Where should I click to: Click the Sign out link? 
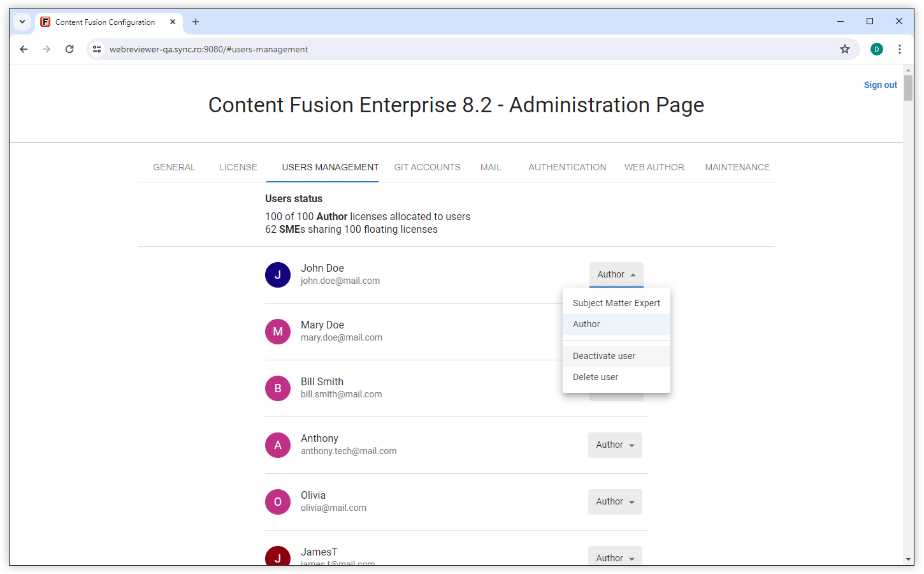click(x=880, y=85)
